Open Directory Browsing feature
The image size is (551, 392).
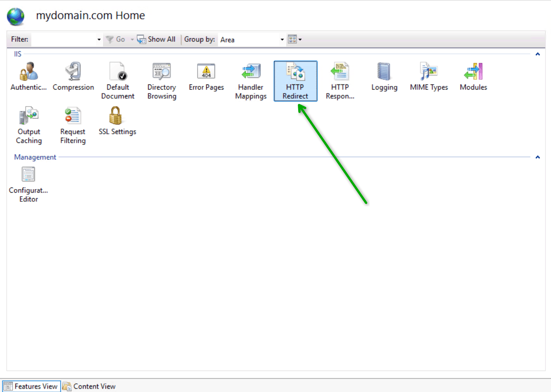162,81
